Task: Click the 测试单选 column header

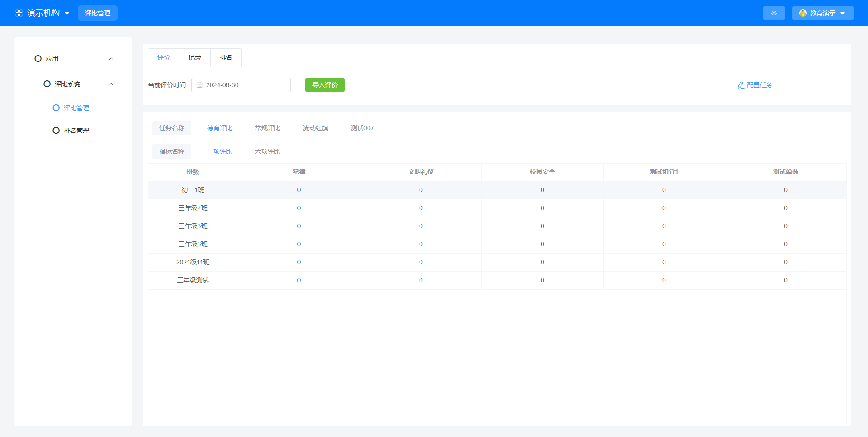Action: point(786,172)
